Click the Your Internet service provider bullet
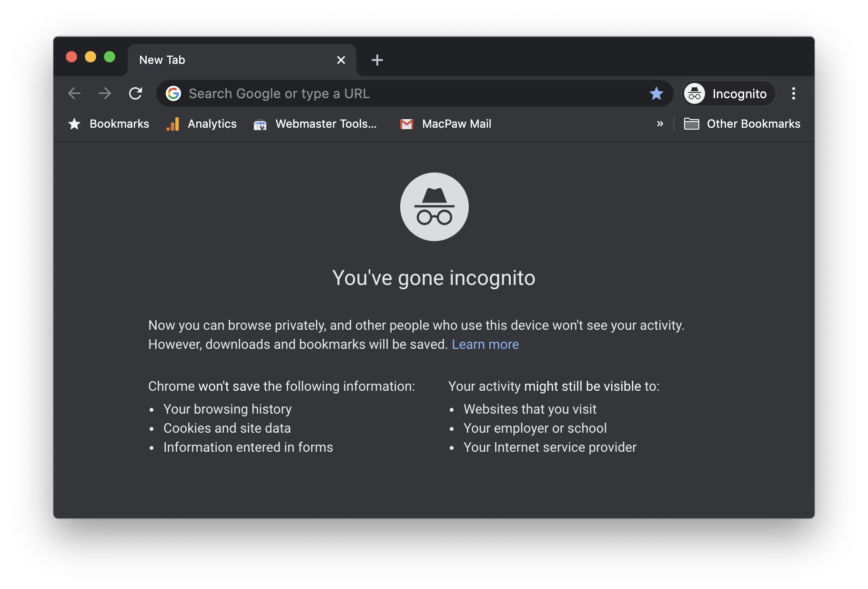The width and height of the screenshot is (868, 589). (550, 447)
